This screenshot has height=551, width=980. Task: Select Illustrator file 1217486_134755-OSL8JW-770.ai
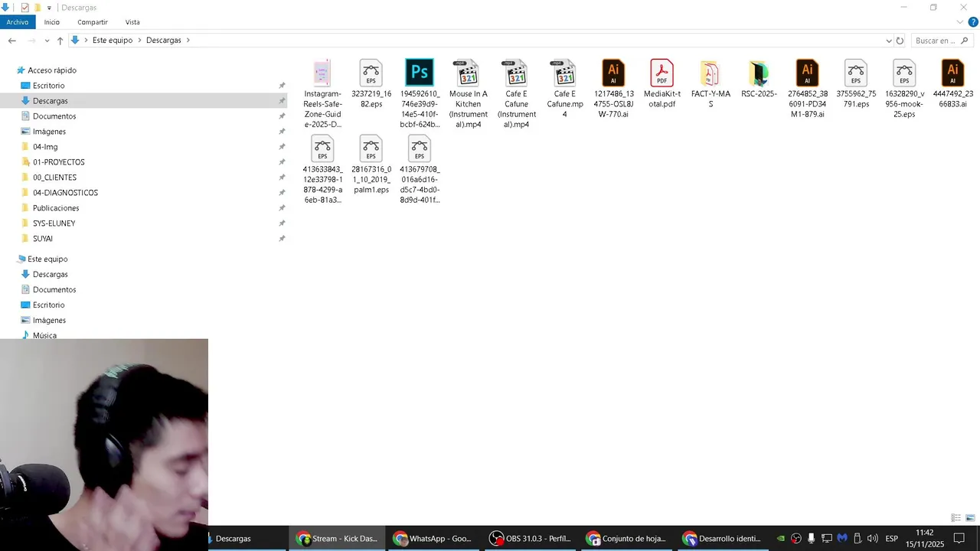(613, 89)
